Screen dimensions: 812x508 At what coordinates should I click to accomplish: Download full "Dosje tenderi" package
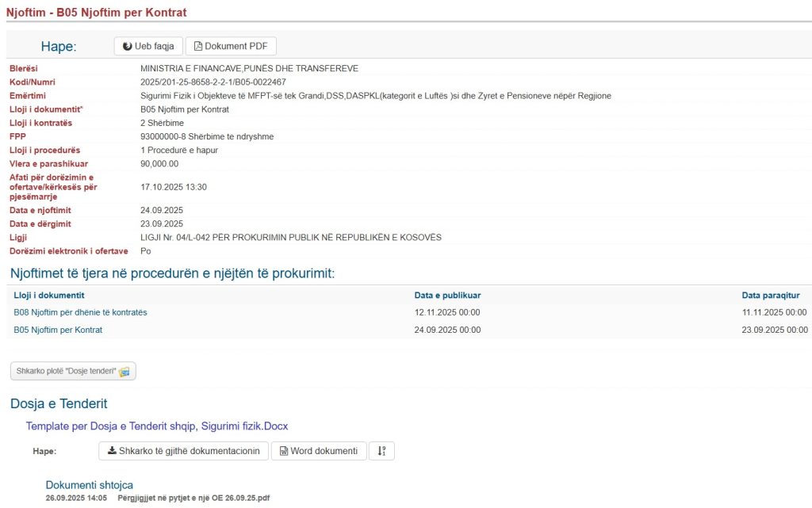point(73,371)
